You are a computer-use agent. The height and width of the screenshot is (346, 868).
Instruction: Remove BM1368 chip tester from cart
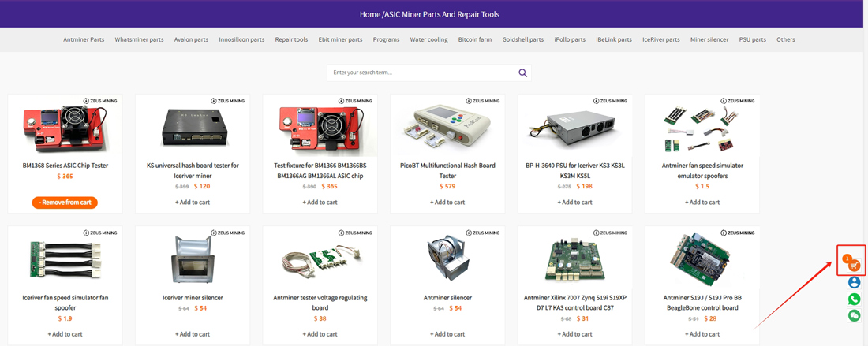tap(65, 203)
